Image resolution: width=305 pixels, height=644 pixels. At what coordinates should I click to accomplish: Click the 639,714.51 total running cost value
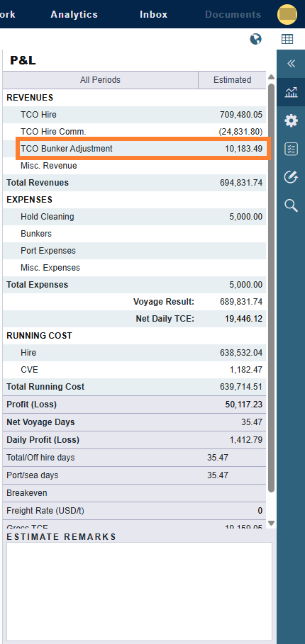pos(241,387)
